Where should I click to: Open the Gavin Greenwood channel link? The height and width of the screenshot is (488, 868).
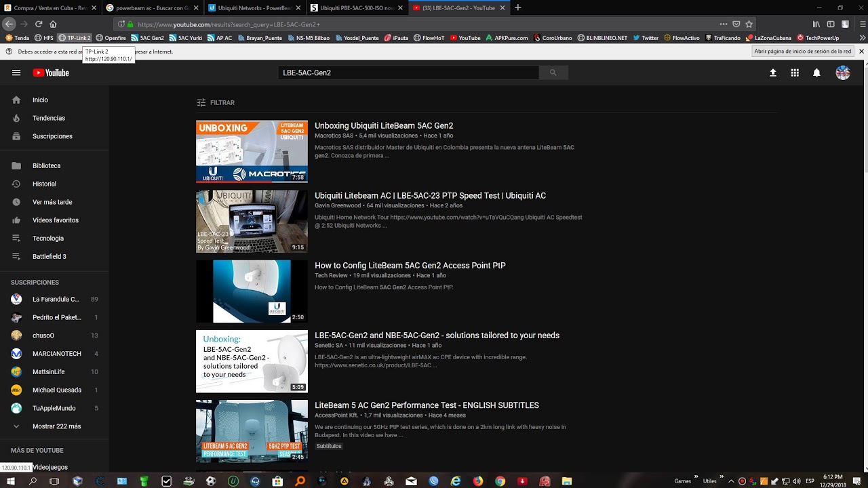(338, 205)
